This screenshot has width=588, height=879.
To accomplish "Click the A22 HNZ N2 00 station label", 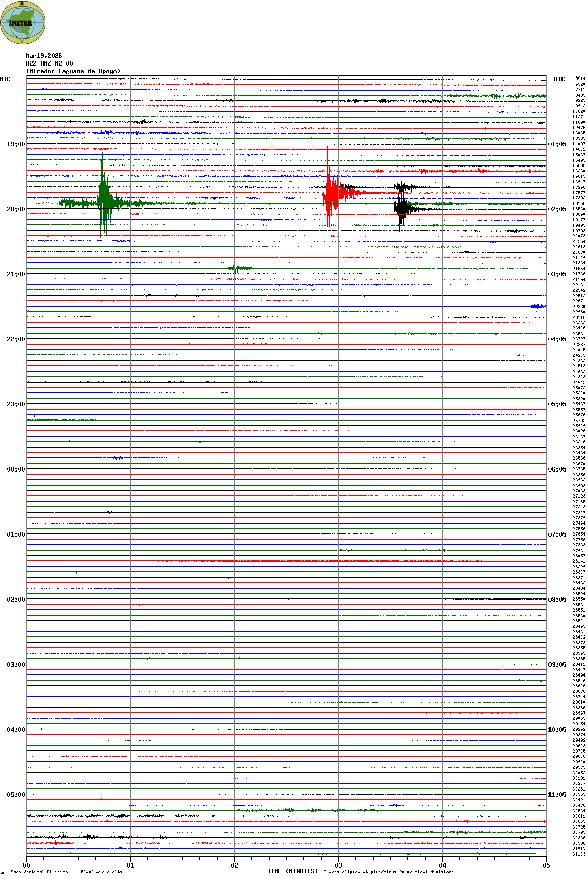I will 49,63.
